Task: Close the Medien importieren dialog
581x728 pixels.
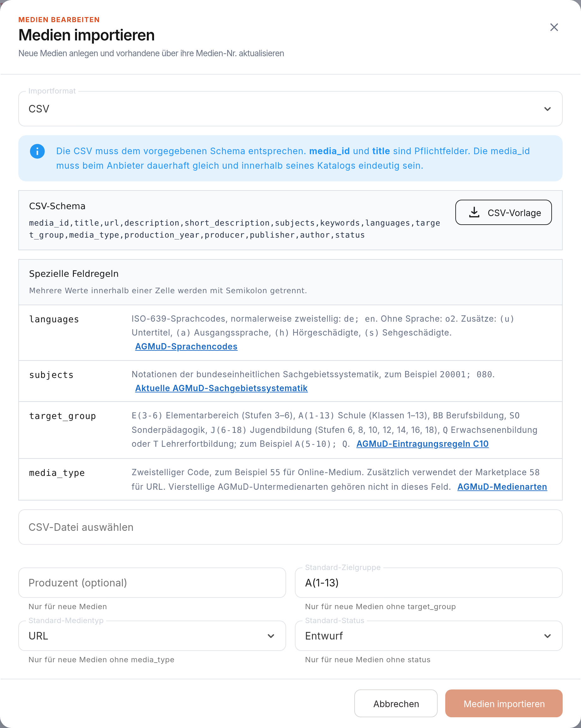Action: tap(554, 27)
